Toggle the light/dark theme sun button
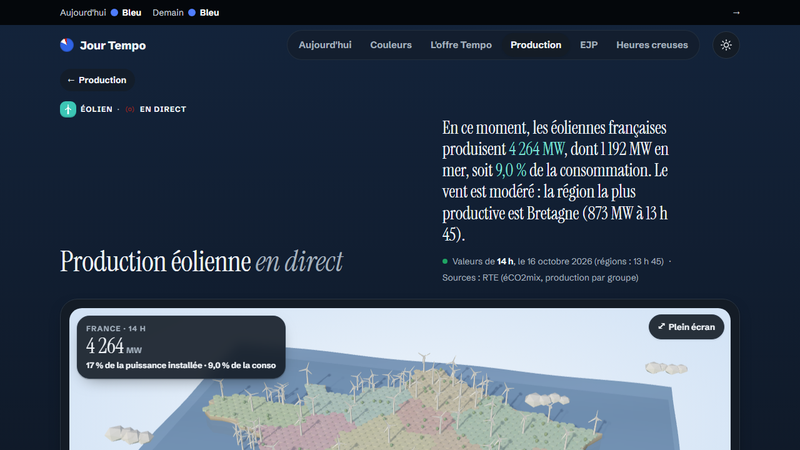Image resolution: width=800 pixels, height=450 pixels. point(726,45)
